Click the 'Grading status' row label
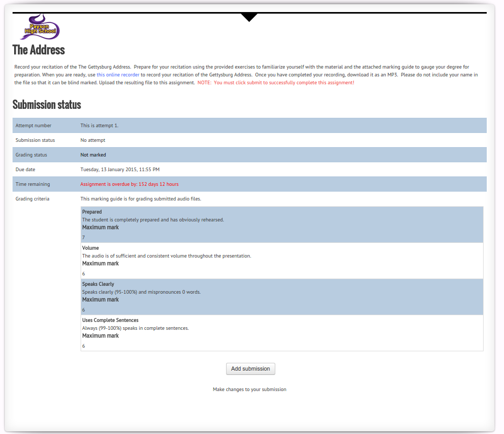Image resolution: width=504 pixels, height=434 pixels. 31,154
